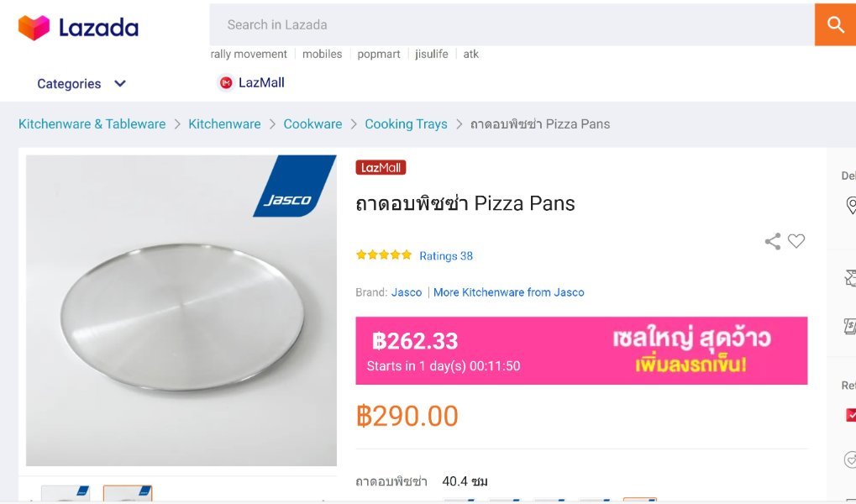856x504 pixels.
Task: Add the product to wishlist via heart
Action: pos(796,241)
